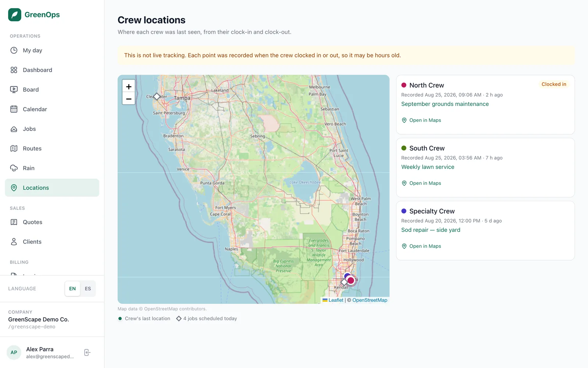
Task: Open the Board page
Action: pos(52,89)
